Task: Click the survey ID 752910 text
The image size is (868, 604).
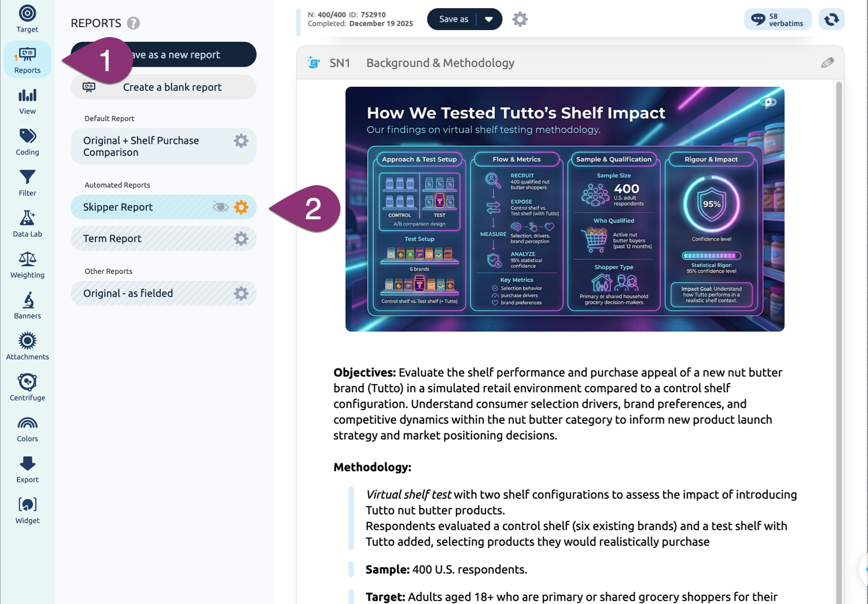Action: 367,14
